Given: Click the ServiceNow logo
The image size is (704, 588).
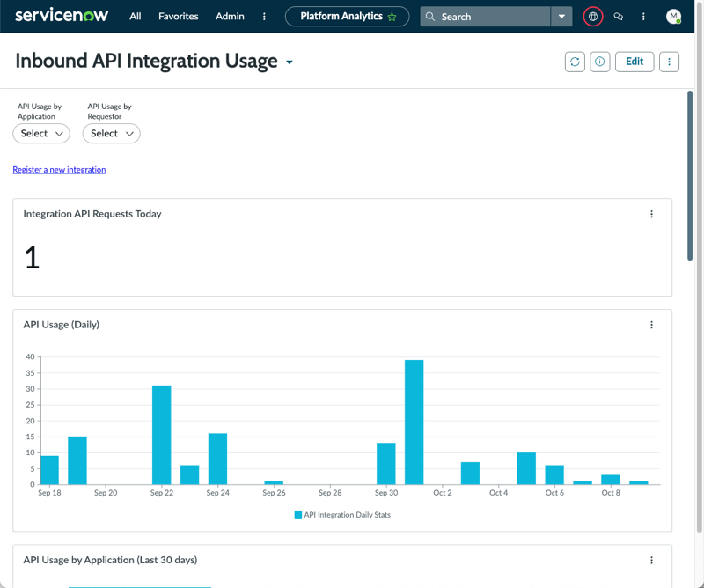Looking at the screenshot, I should pos(62,15).
